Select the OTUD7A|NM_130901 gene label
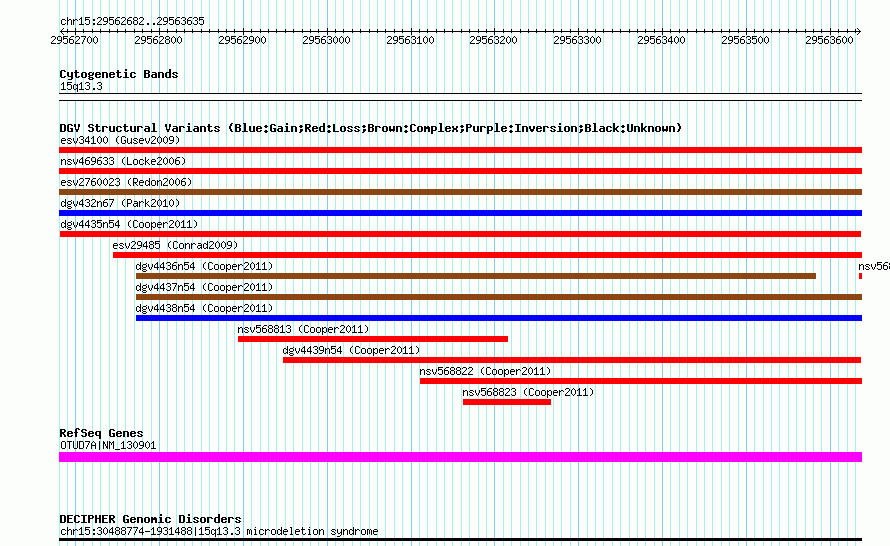Viewport: 890px width, 546px height. coord(108,446)
